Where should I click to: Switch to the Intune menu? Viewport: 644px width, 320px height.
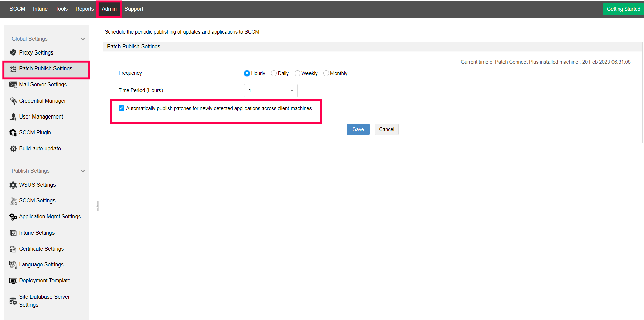(40, 9)
